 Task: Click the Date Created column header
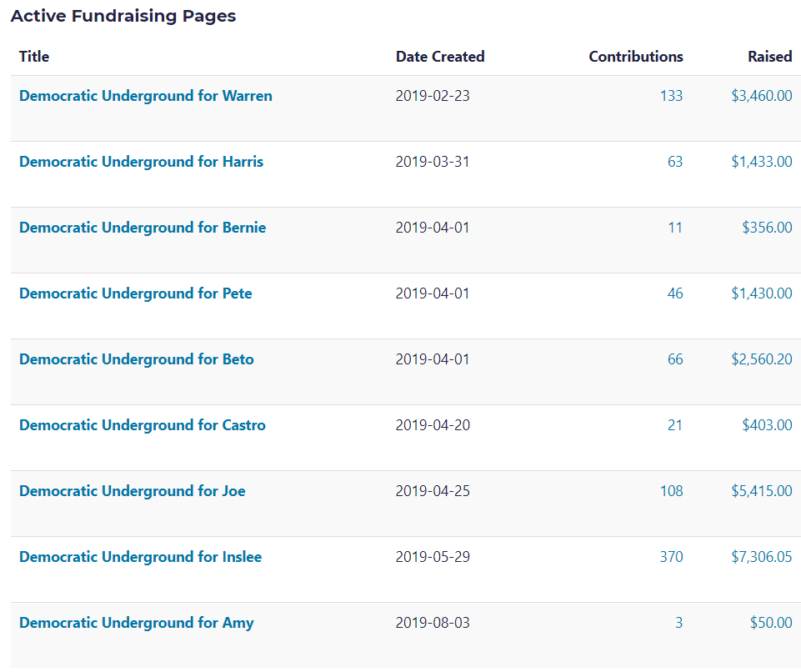(440, 57)
